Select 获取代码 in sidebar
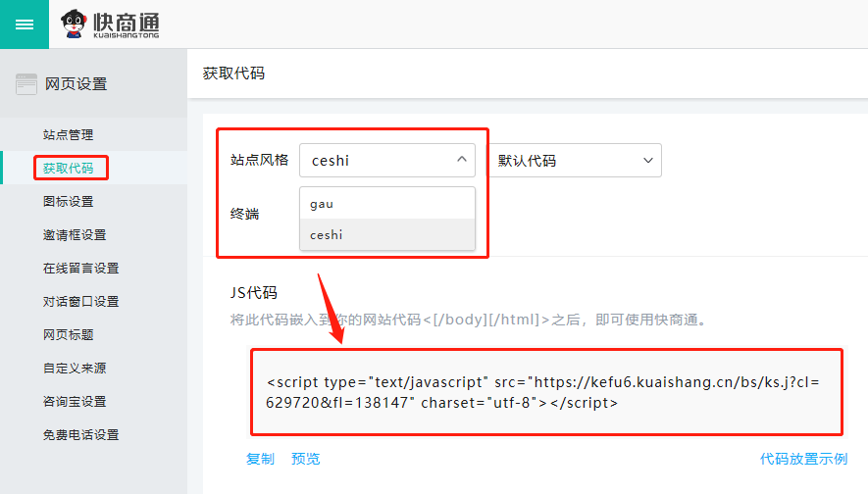 coord(69,168)
